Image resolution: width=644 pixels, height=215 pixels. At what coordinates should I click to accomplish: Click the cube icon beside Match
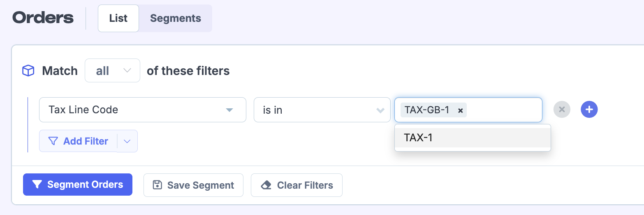pos(28,71)
